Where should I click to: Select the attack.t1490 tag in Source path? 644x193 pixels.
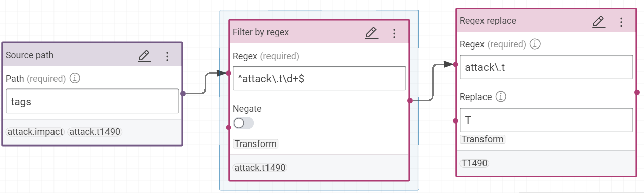[95, 132]
